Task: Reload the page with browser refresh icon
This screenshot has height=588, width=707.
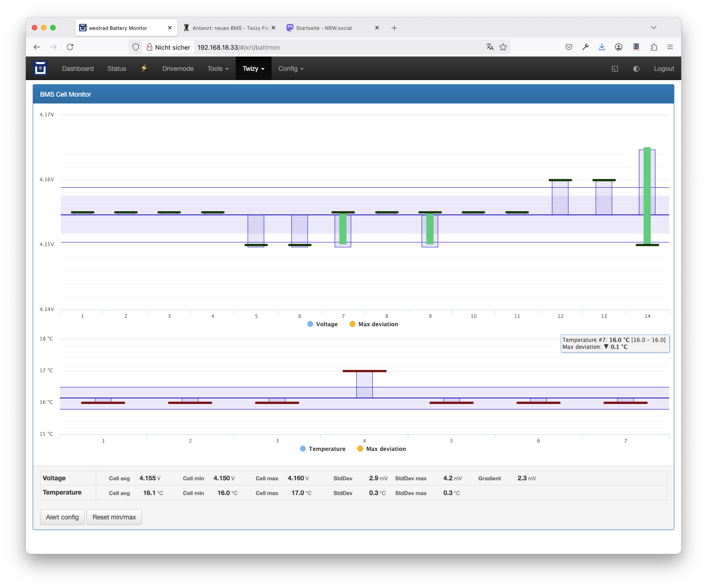Action: coord(70,47)
